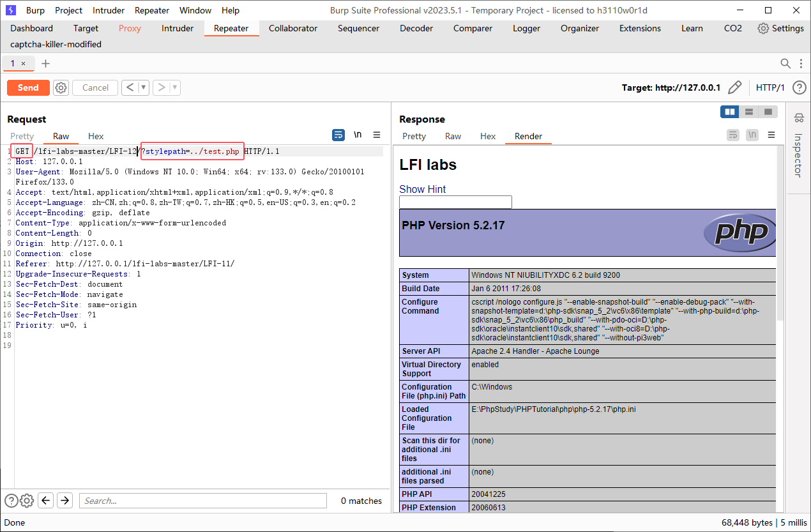Show non-printable characters with the \n toggle
811x532 pixels.
358,135
